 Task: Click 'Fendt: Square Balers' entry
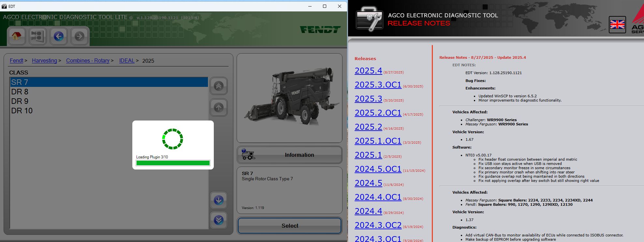click(x=519, y=204)
